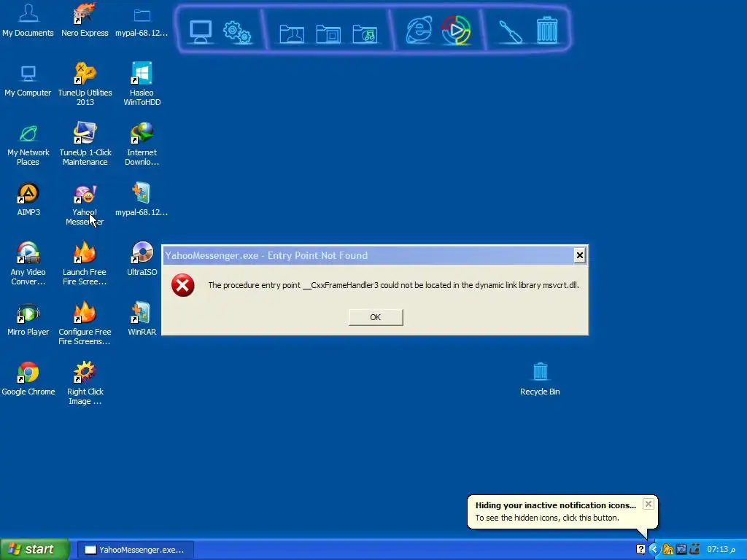Click the help question mark tray icon

point(640,550)
